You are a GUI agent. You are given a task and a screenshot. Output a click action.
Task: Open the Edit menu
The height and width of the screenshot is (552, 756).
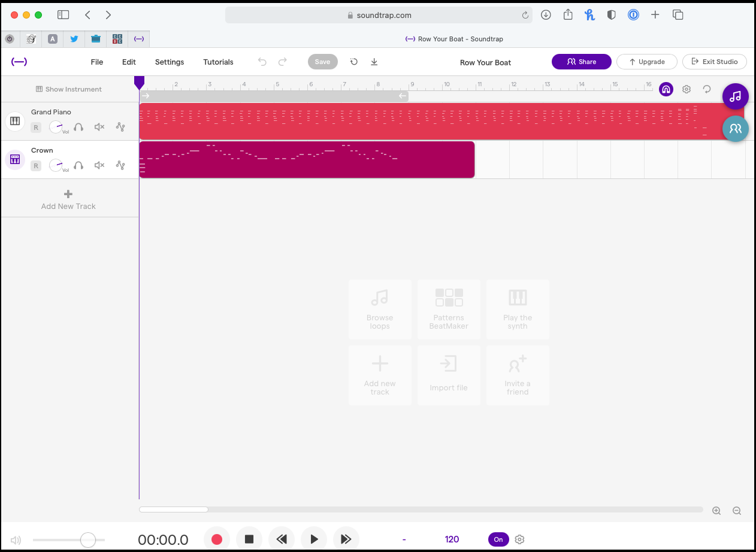(129, 62)
